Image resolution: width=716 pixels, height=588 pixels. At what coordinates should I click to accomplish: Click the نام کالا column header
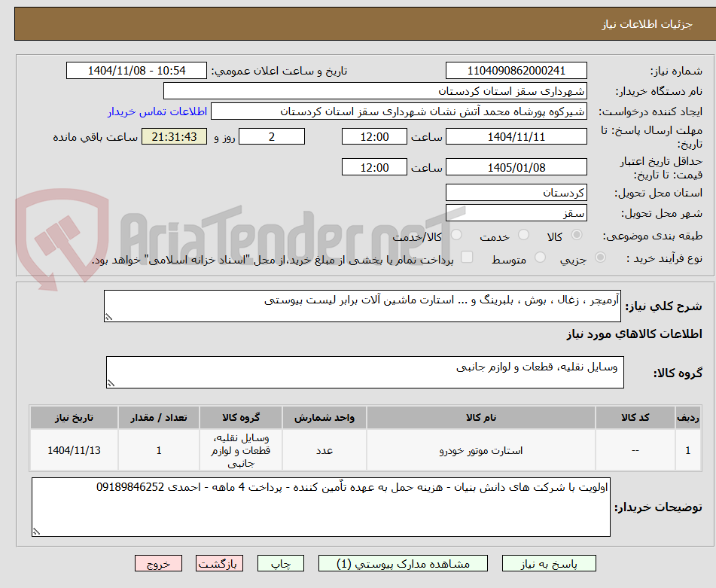[x=481, y=417]
